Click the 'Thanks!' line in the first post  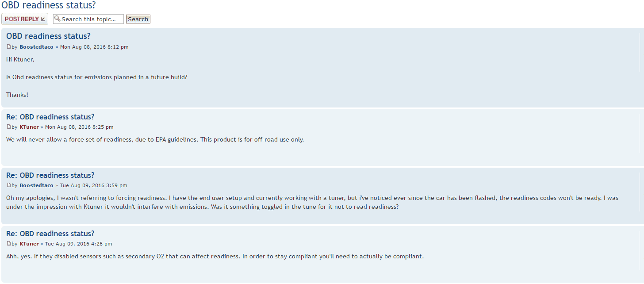[17, 95]
